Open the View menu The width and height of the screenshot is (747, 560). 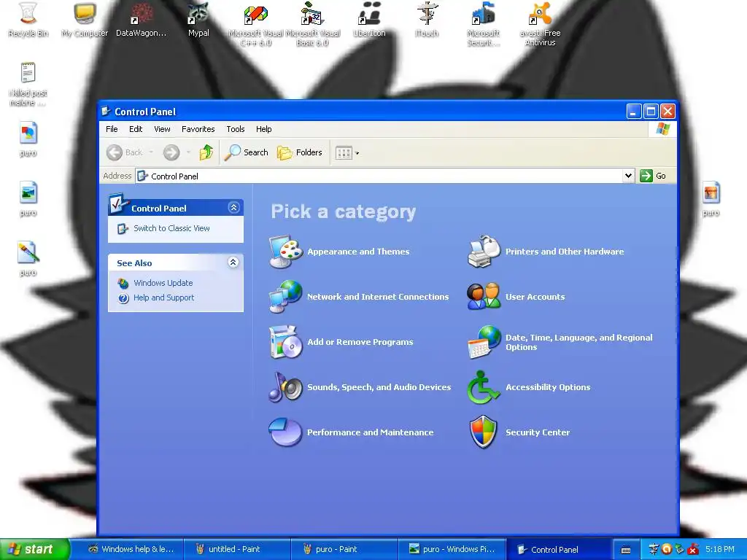[162, 129]
